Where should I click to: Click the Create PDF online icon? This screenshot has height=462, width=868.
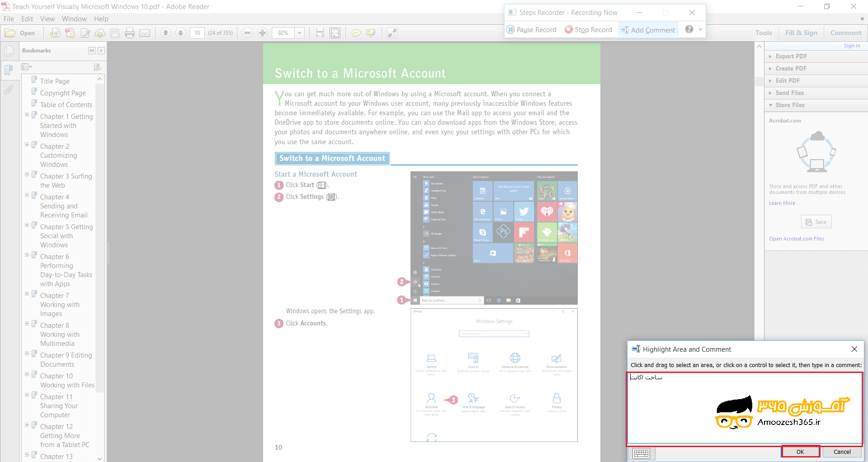70,33
